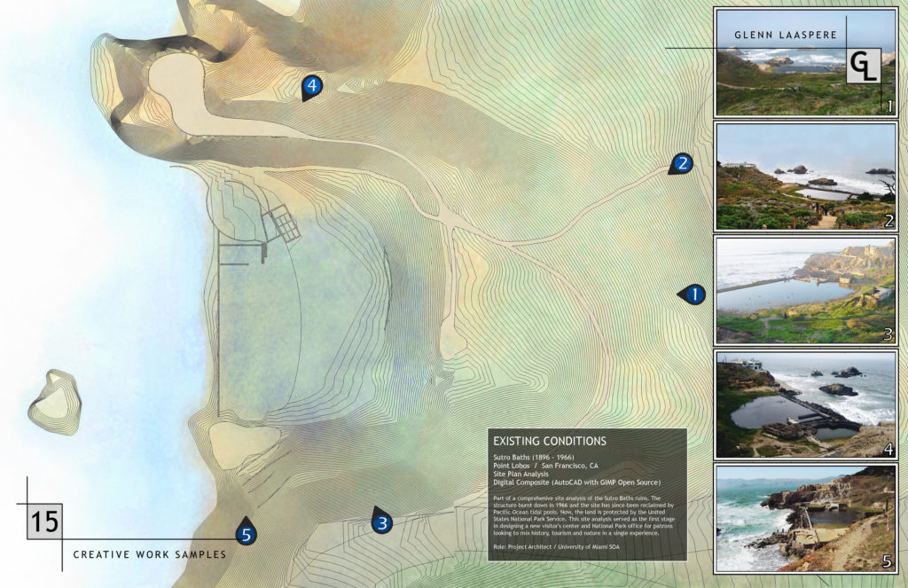Select the small rock island in the ocean
This screenshot has width=908, height=588.
tap(55, 401)
